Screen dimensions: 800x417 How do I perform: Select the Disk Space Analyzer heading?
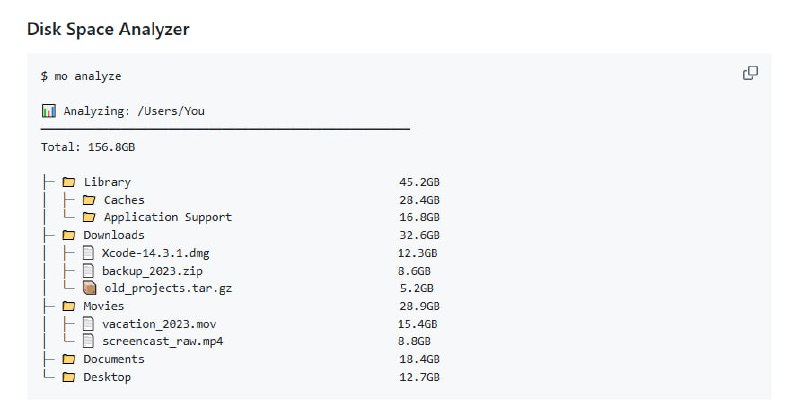[108, 29]
